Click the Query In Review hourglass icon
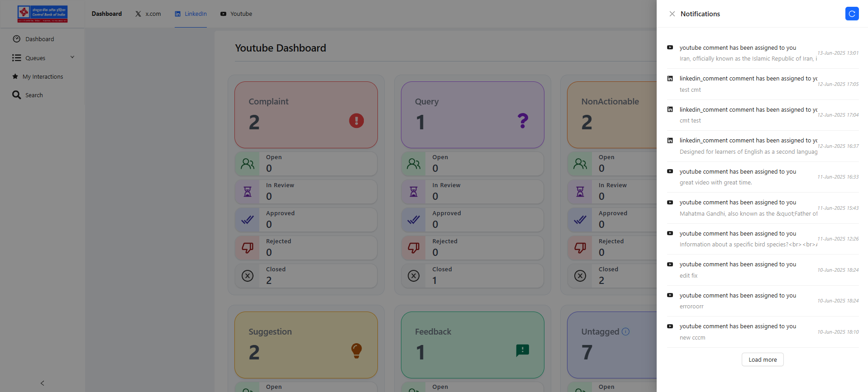 pos(414,192)
